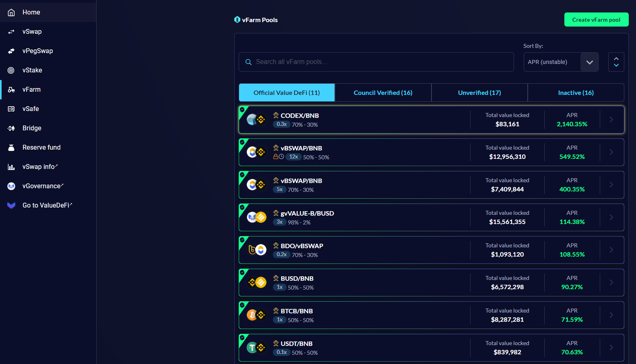This screenshot has height=364, width=636.
Task: Select the vFarm label in the sidebar
Action: pyautogui.click(x=31, y=90)
